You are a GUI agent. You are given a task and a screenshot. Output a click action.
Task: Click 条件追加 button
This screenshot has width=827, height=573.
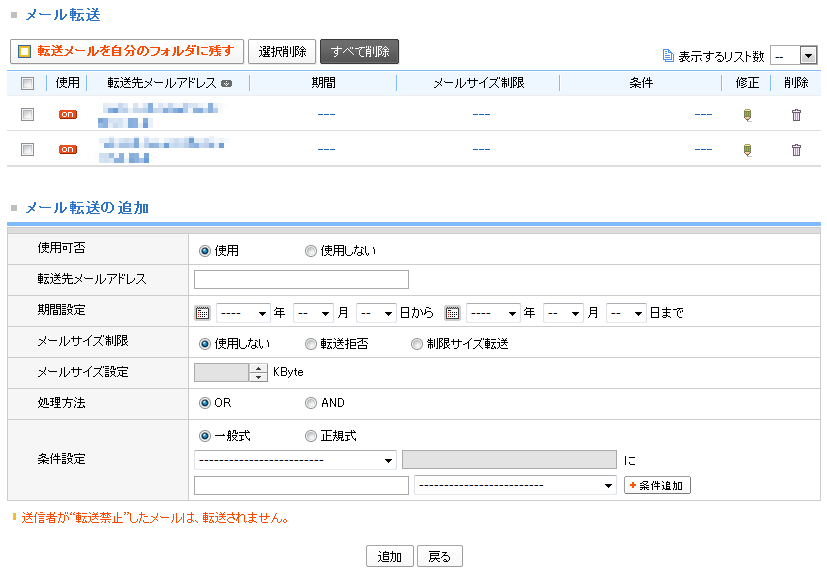(657, 485)
